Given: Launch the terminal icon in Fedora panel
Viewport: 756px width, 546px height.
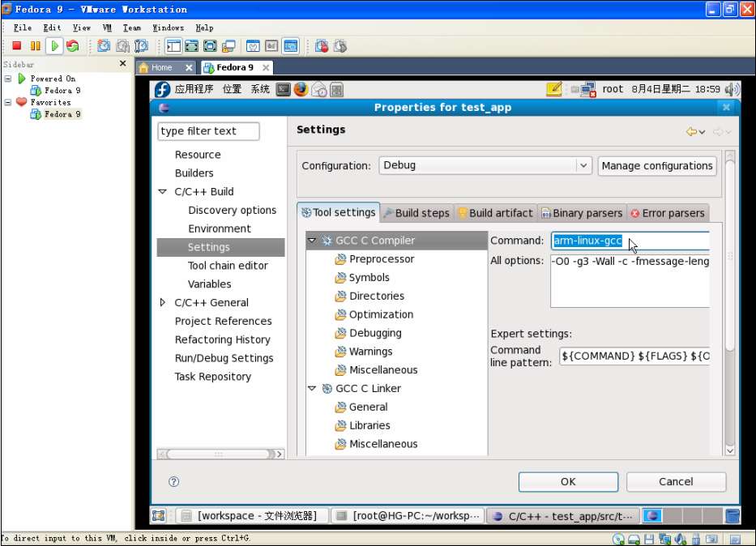Looking at the screenshot, I should [x=283, y=89].
